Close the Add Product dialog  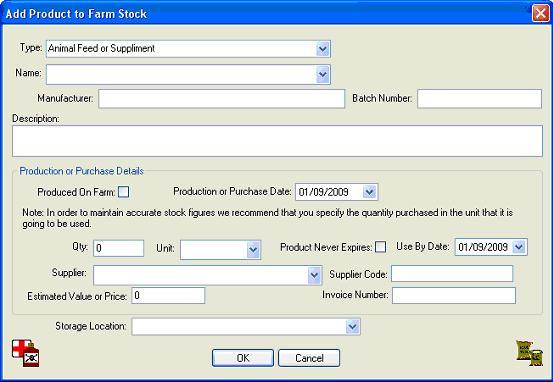(x=540, y=14)
